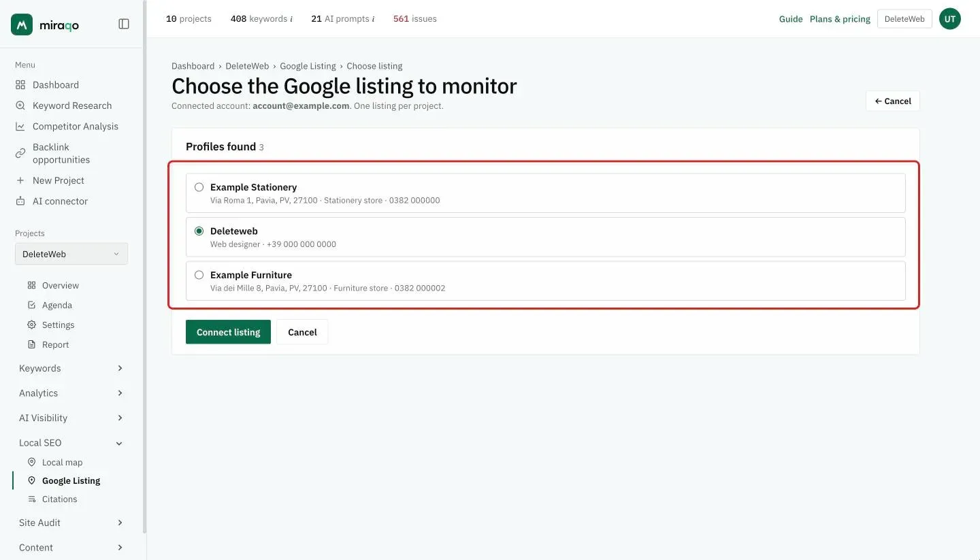Click the Competitor Analysis chart icon
Screen dimensions: 980x560
click(x=20, y=127)
